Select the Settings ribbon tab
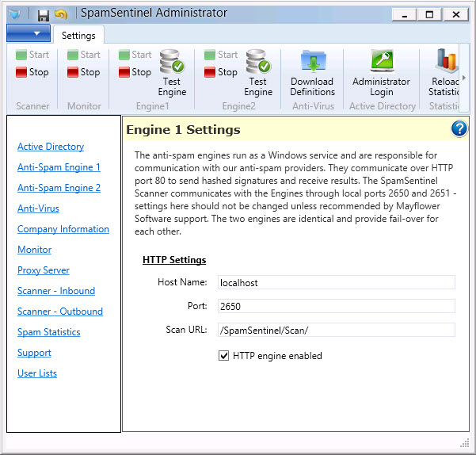 pos(78,36)
